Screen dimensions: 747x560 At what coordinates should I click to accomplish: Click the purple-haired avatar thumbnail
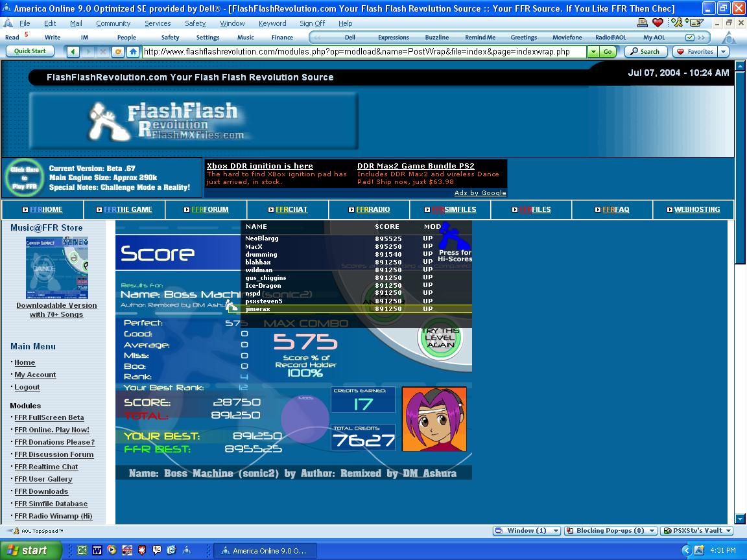434,419
